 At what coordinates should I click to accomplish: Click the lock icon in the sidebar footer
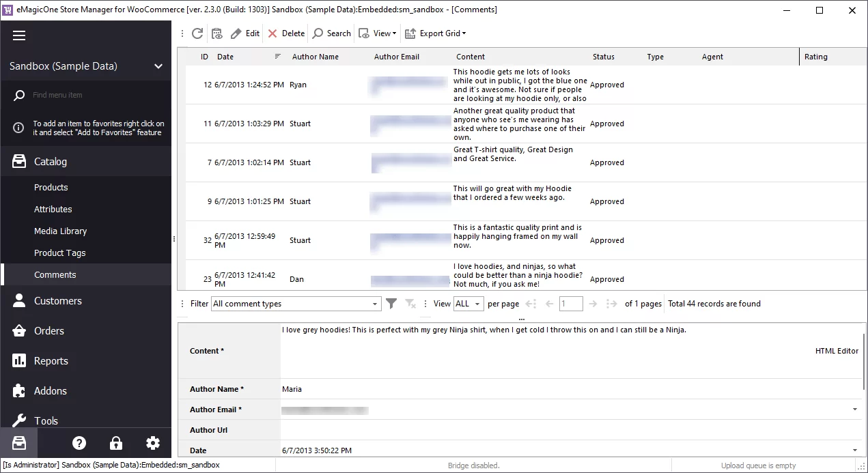(x=115, y=443)
